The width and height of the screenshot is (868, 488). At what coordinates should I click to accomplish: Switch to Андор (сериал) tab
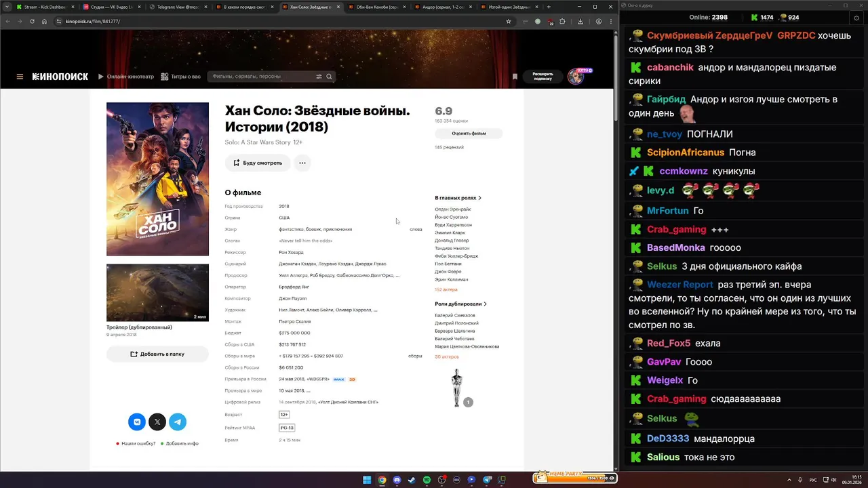pyautogui.click(x=442, y=7)
